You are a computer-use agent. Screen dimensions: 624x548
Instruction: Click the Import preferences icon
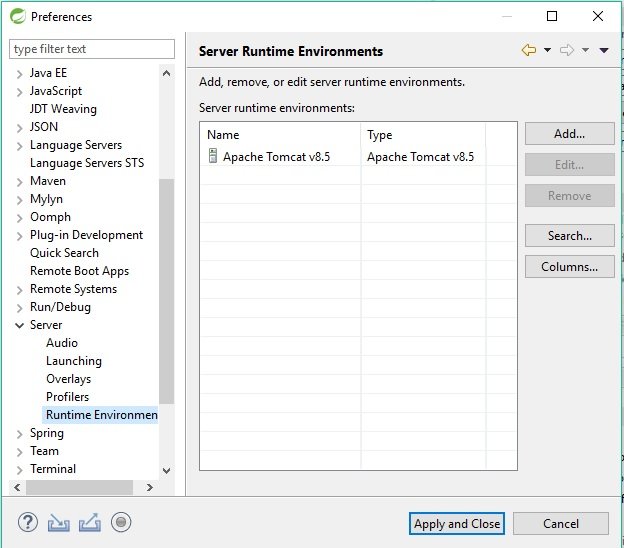(x=58, y=523)
